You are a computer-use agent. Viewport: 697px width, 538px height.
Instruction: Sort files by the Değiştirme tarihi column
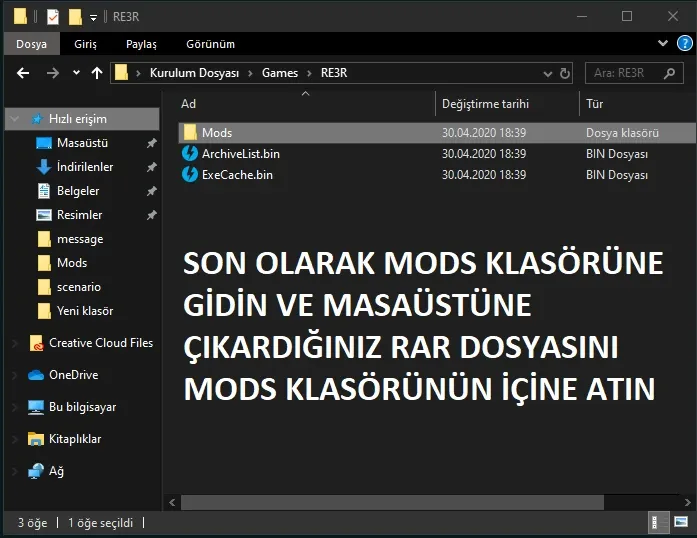[485, 104]
